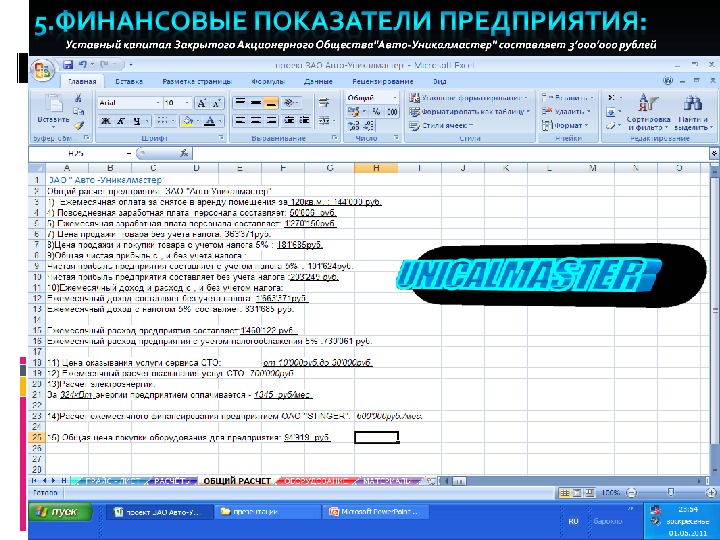Viewport: 720px width, 540px height.
Task: Click the Excel Help question icon
Action: (668, 81)
